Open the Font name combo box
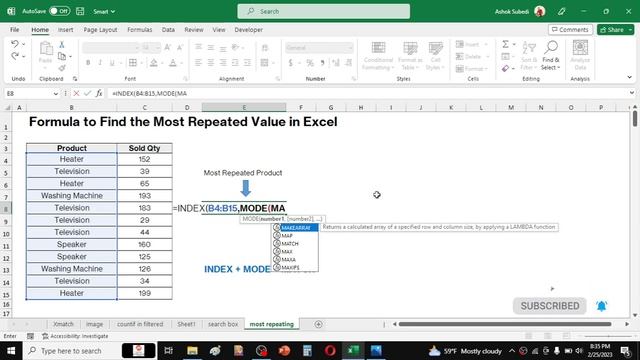Viewport: 640px width, 360px height. (111, 48)
